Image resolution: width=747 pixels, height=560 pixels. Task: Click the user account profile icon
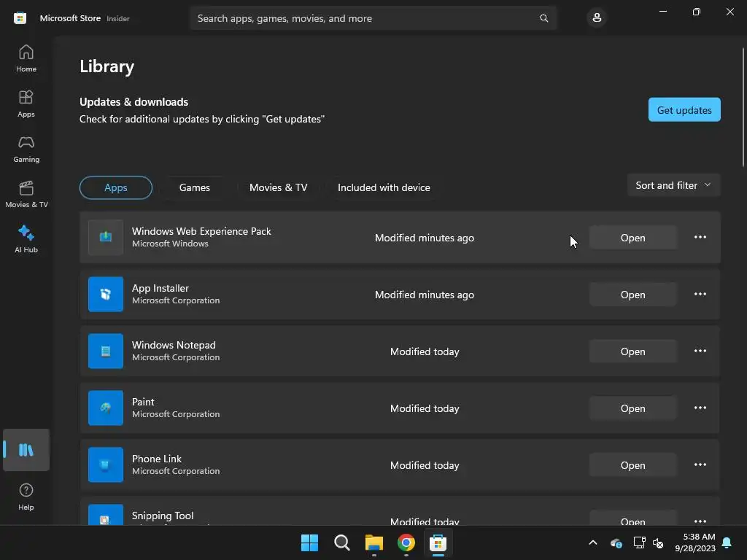(x=597, y=18)
